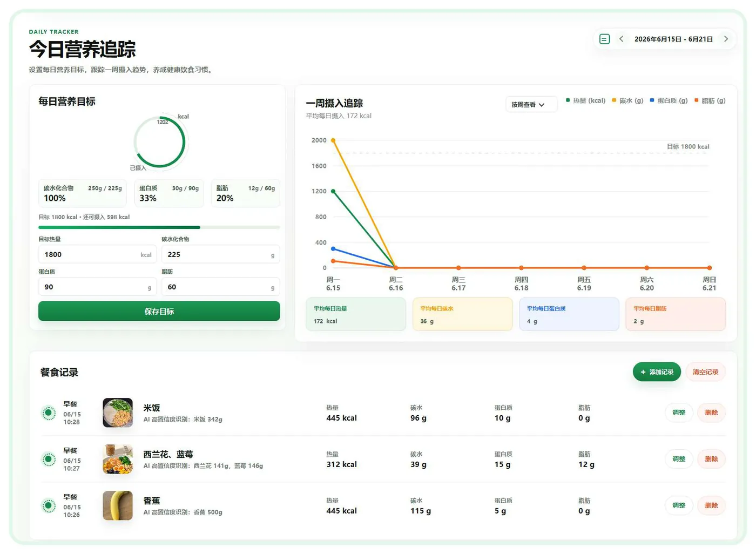Image resolution: width=756 pixels, height=554 pixels.
Task: Go to next week with right chevron
Action: pos(726,39)
